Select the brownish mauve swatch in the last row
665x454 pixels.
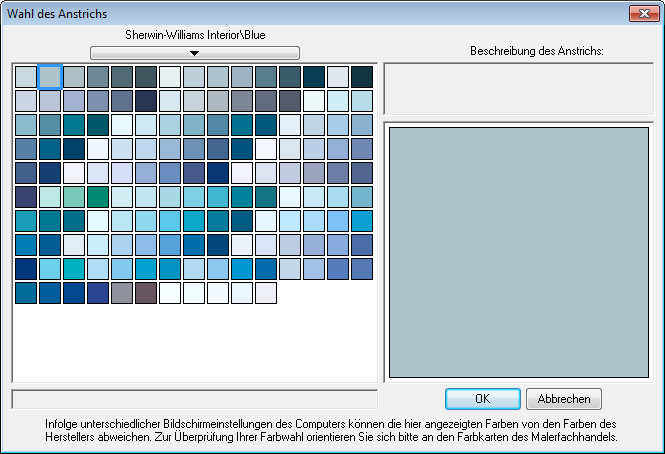click(146, 293)
